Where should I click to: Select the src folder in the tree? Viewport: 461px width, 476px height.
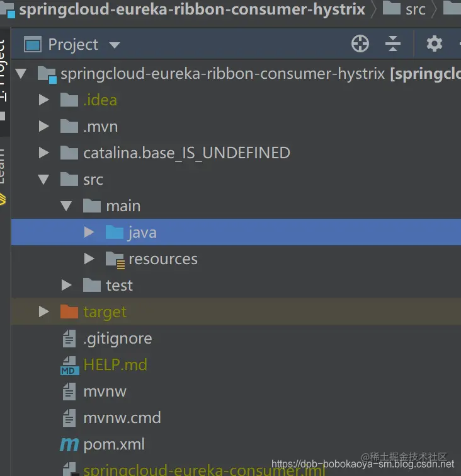(x=93, y=180)
